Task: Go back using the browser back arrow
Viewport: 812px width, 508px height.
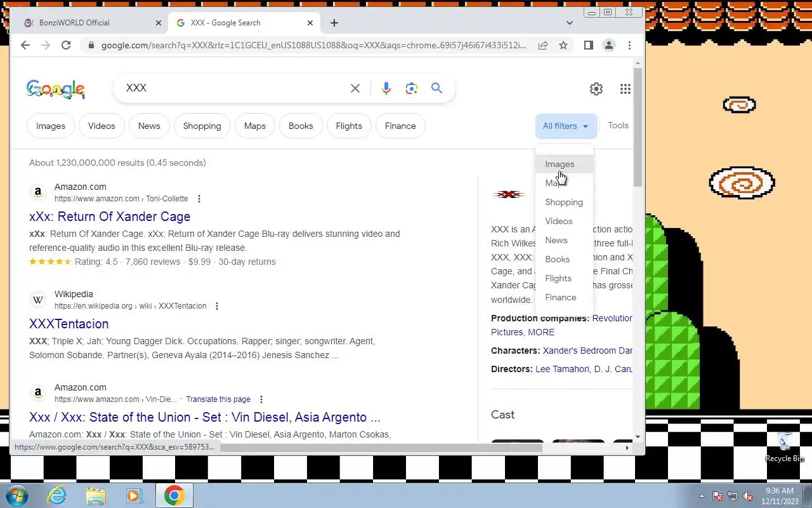Action: (25, 45)
